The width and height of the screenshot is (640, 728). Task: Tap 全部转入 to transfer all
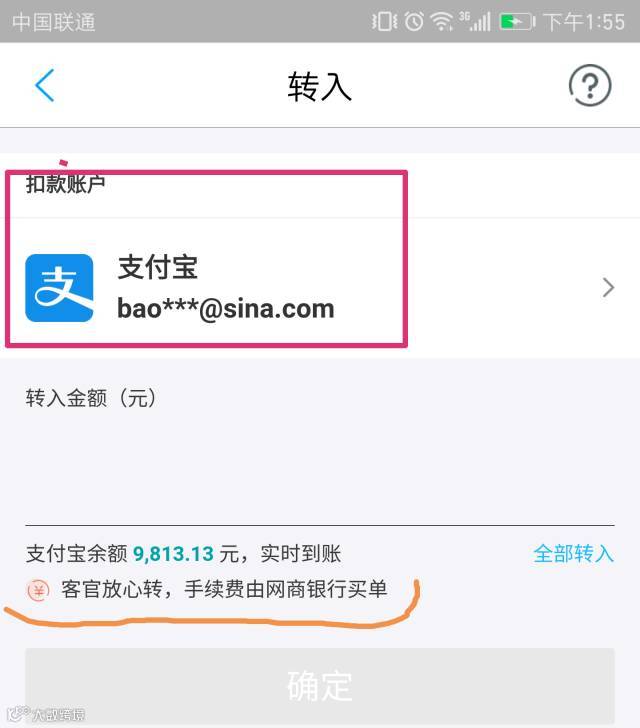(x=574, y=553)
